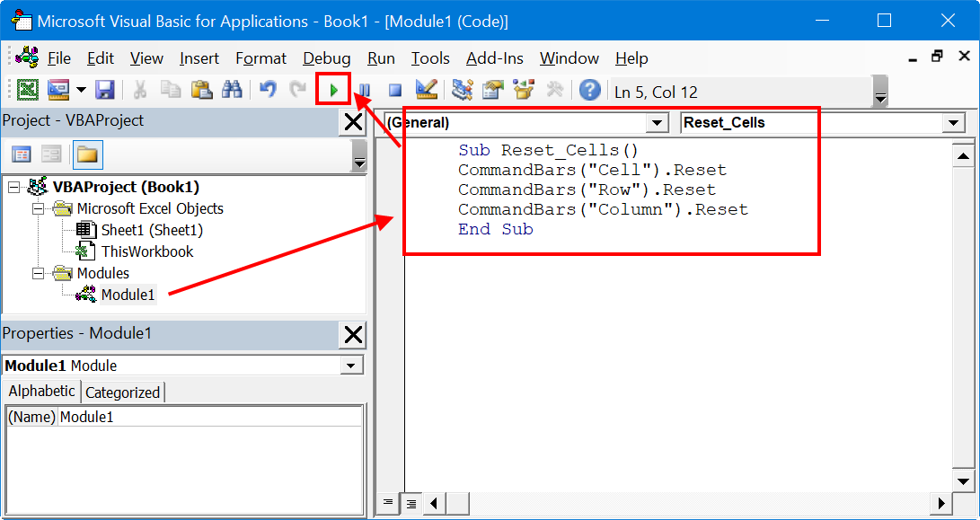Open the Add-Ins menu
Image resolution: width=980 pixels, height=520 pixels.
point(495,57)
